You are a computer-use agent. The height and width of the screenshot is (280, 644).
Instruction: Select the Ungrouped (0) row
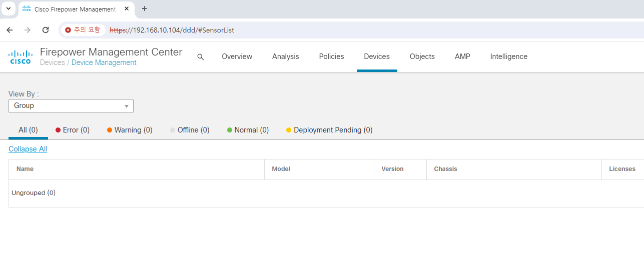(x=326, y=193)
